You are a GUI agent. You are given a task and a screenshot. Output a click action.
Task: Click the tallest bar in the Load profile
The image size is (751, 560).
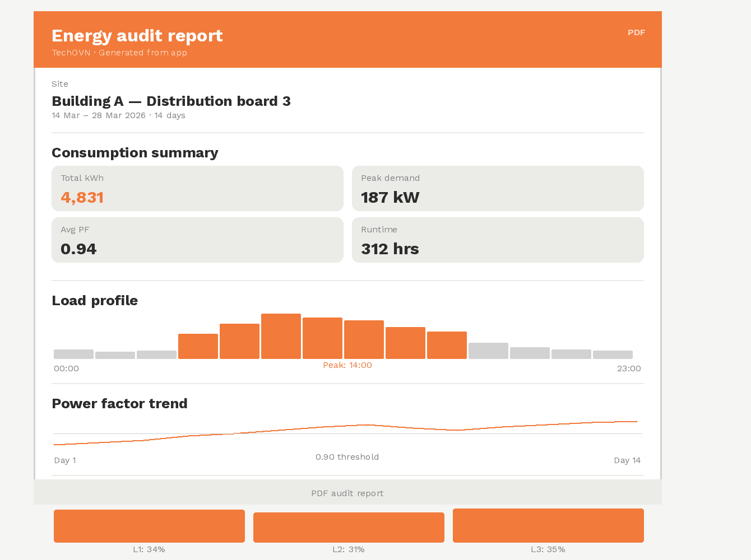click(x=281, y=335)
